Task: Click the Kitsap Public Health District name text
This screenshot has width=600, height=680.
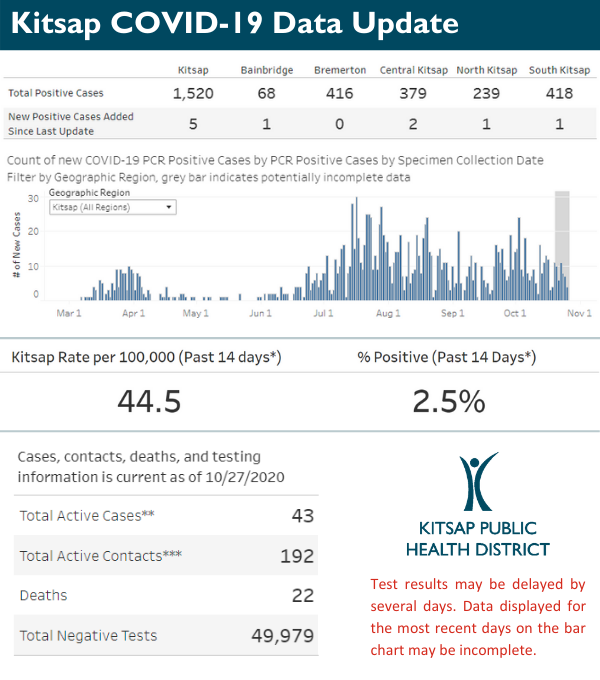Action: (477, 539)
